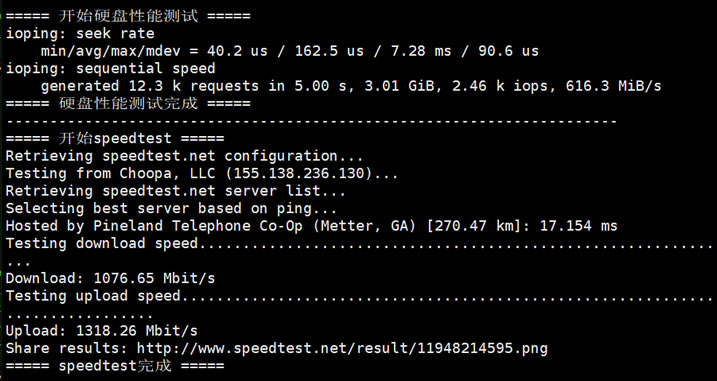Click the 'speedtest完成' footer line
The width and height of the screenshot is (717, 381).
point(115,366)
